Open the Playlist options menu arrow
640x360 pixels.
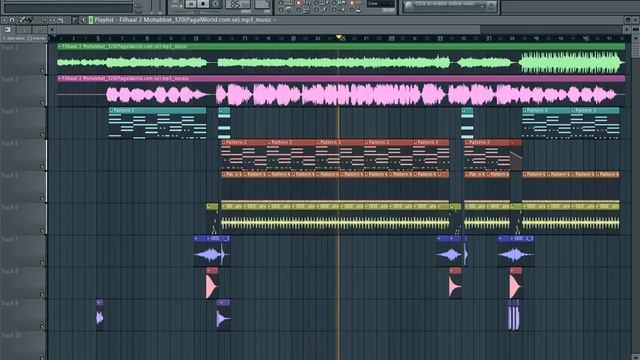(x=4, y=20)
